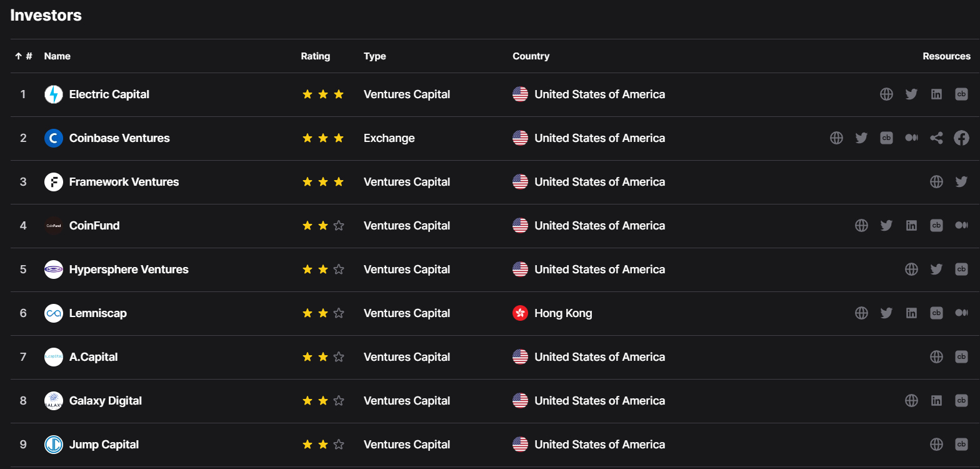Click Coinbase Ventures' share-link icon
980x469 pixels.
[x=936, y=138]
